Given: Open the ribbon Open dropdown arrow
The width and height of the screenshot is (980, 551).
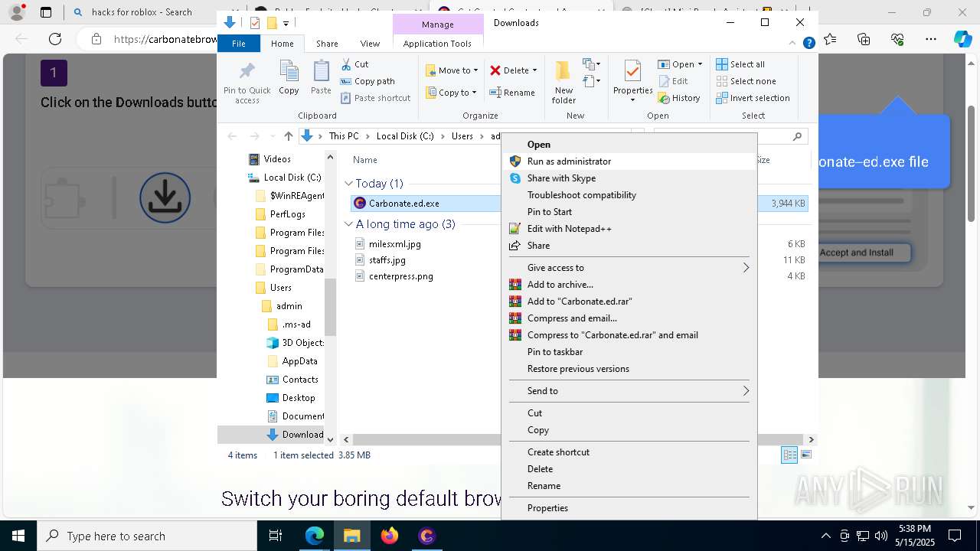Looking at the screenshot, I should coord(700,64).
